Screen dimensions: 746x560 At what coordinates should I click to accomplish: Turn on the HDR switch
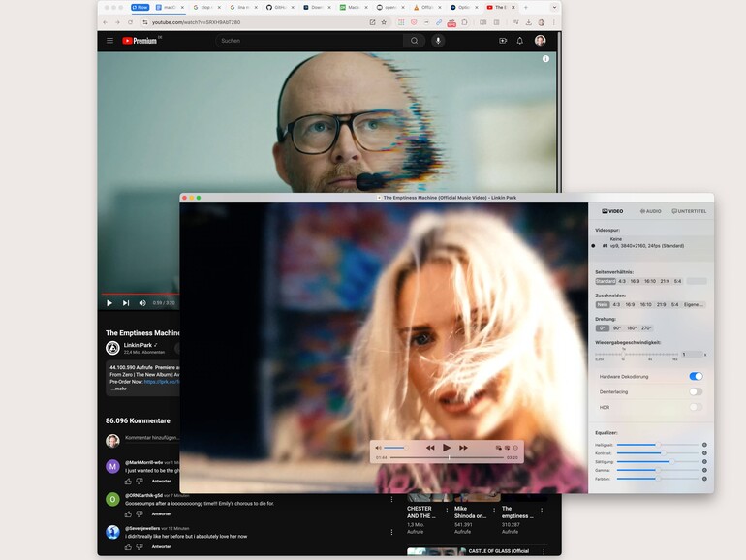coord(696,407)
